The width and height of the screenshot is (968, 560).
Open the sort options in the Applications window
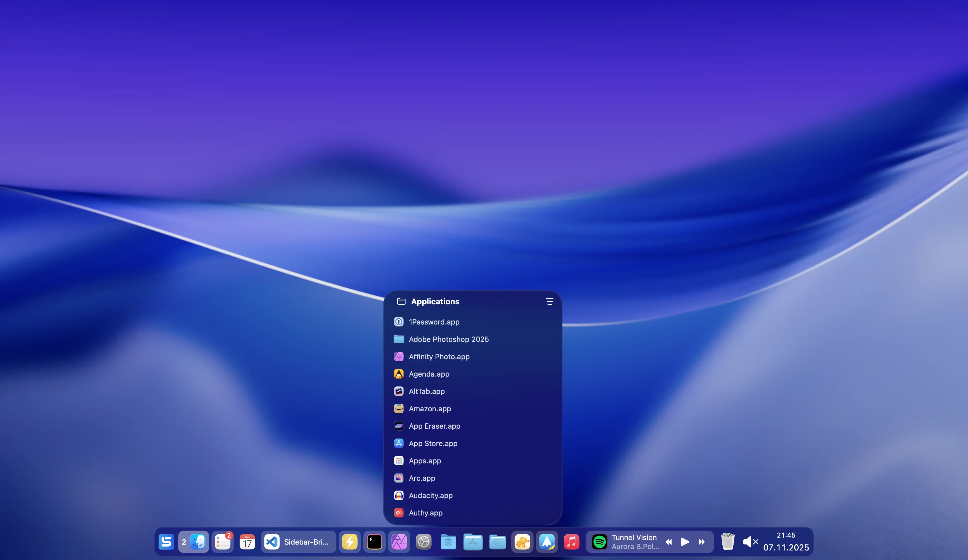point(549,302)
